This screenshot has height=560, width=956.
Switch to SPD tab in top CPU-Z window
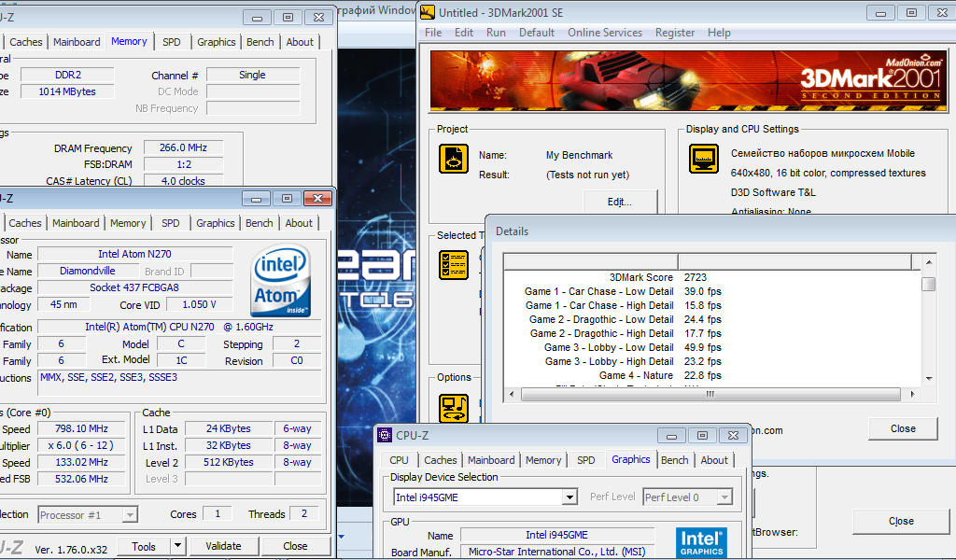coord(172,42)
